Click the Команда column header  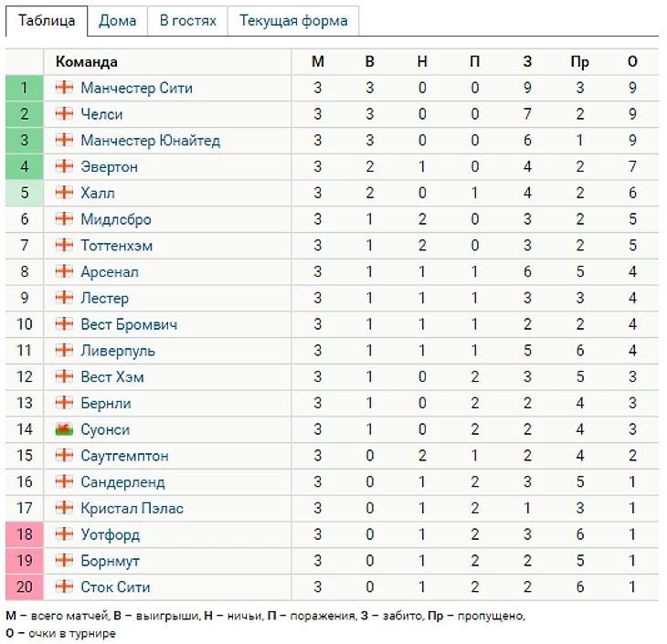tap(86, 62)
